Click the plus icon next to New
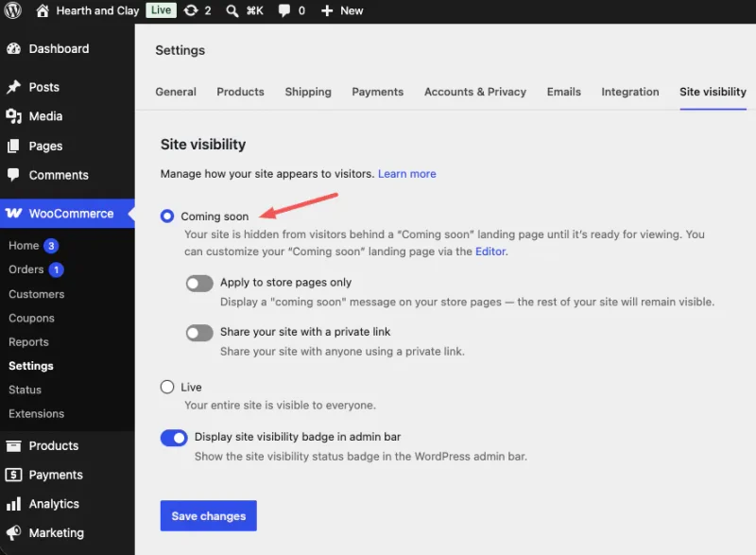The image size is (756, 555). tap(327, 10)
